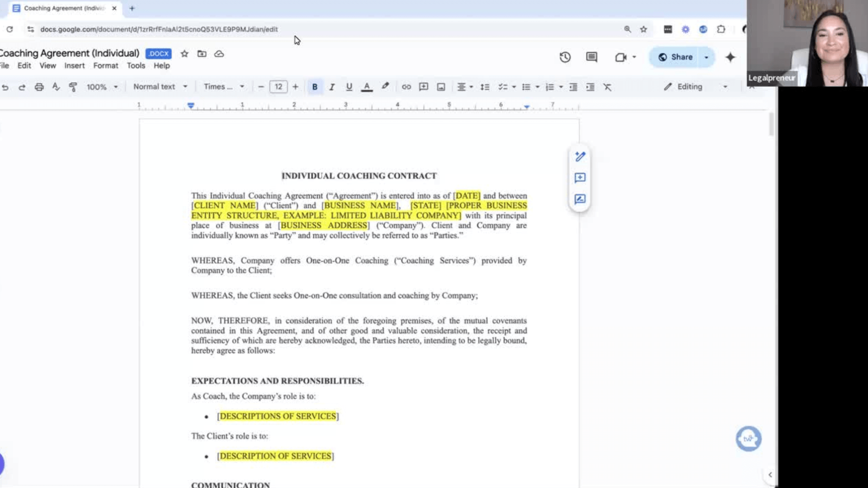Open the text color picker

coord(367,87)
